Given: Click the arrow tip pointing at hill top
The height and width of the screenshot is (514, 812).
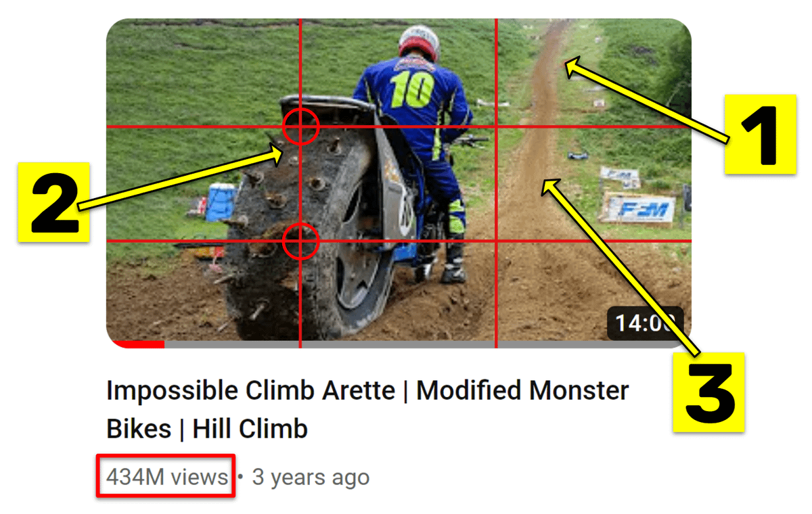Looking at the screenshot, I should point(568,64).
